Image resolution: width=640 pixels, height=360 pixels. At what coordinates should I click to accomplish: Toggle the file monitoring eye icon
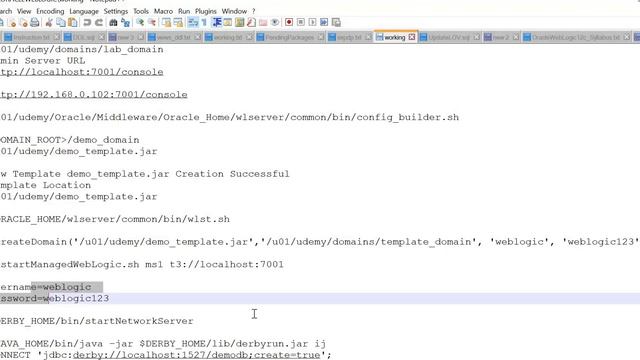point(275,22)
